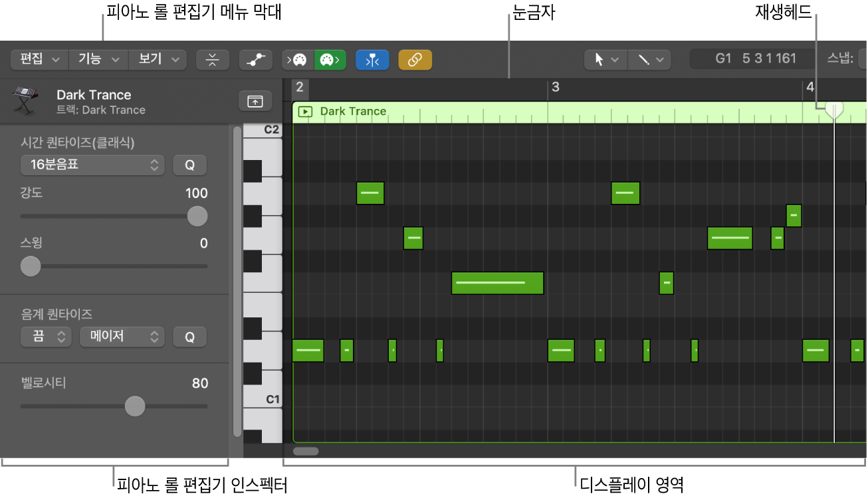
Task: Toggle the Collapse Mode button
Action: click(213, 60)
